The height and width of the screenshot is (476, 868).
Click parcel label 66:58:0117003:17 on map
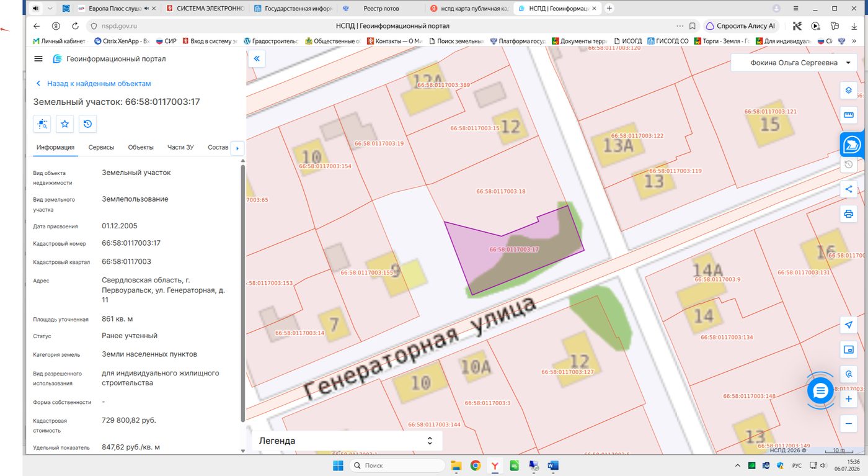pos(514,249)
